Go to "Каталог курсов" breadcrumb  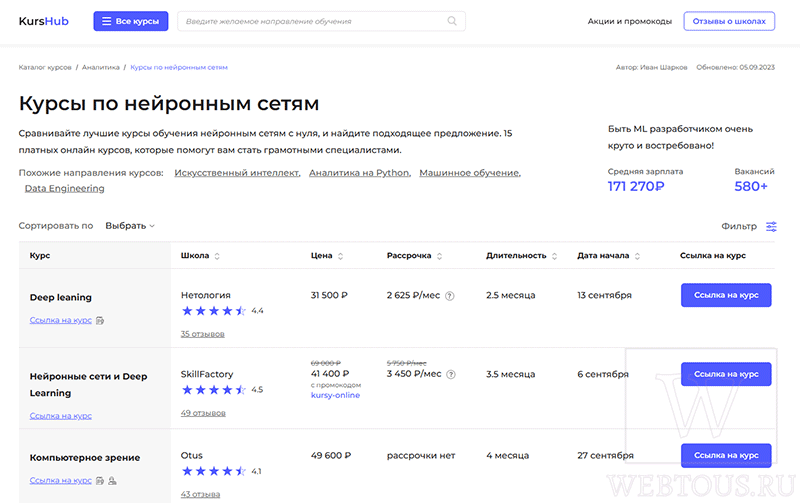point(45,67)
